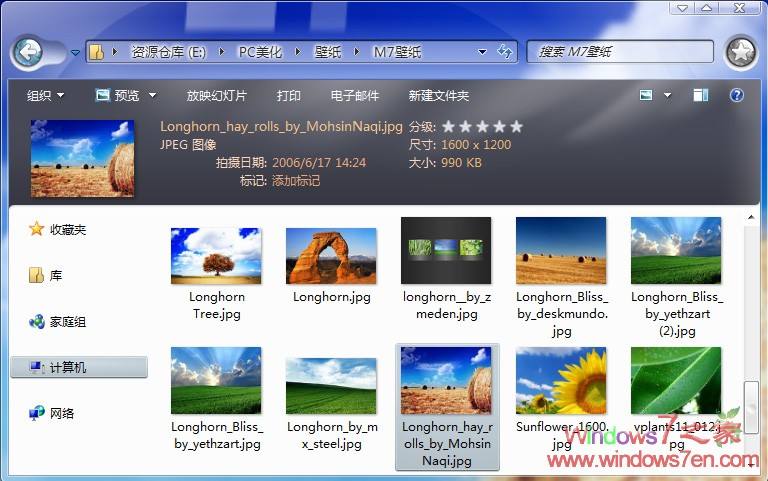Click the 拍摄日期 value 2006/6/17 14:24
768x481 pixels.
click(x=319, y=163)
